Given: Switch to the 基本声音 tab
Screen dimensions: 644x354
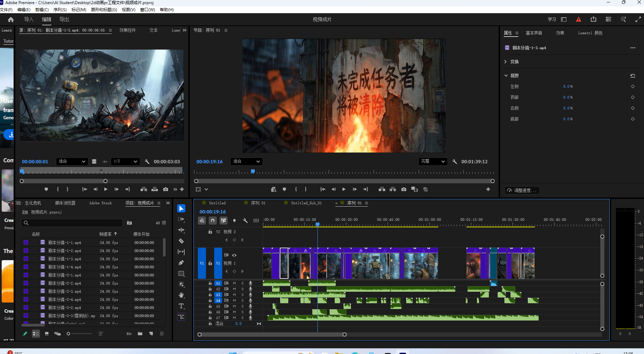Looking at the screenshot, I should (534, 33).
